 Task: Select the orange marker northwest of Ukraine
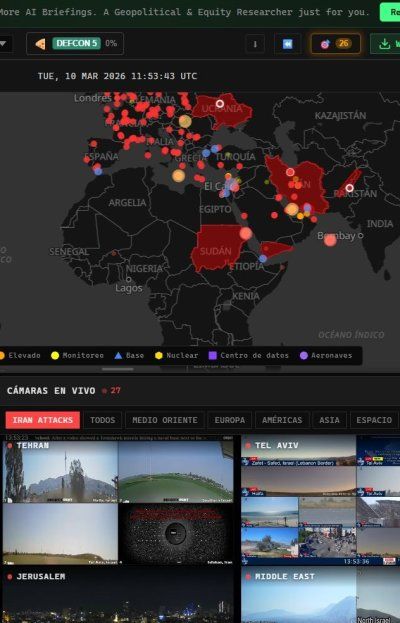pyautogui.click(x=185, y=121)
